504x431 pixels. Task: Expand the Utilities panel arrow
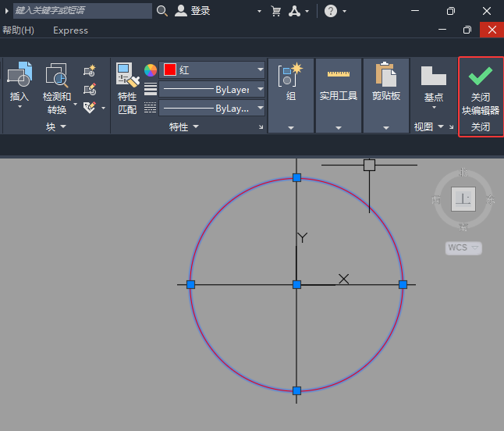[339, 128]
